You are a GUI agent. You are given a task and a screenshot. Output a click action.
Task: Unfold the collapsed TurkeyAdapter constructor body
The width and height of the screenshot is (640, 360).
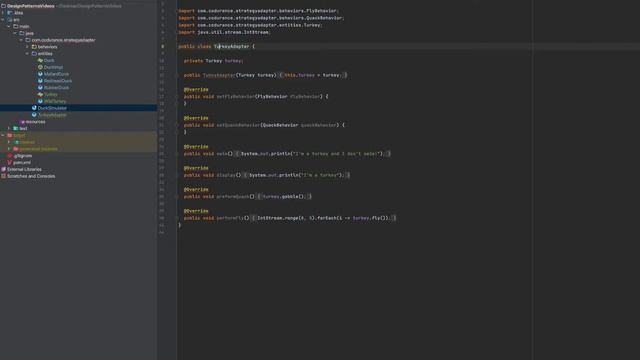[x=176, y=75]
